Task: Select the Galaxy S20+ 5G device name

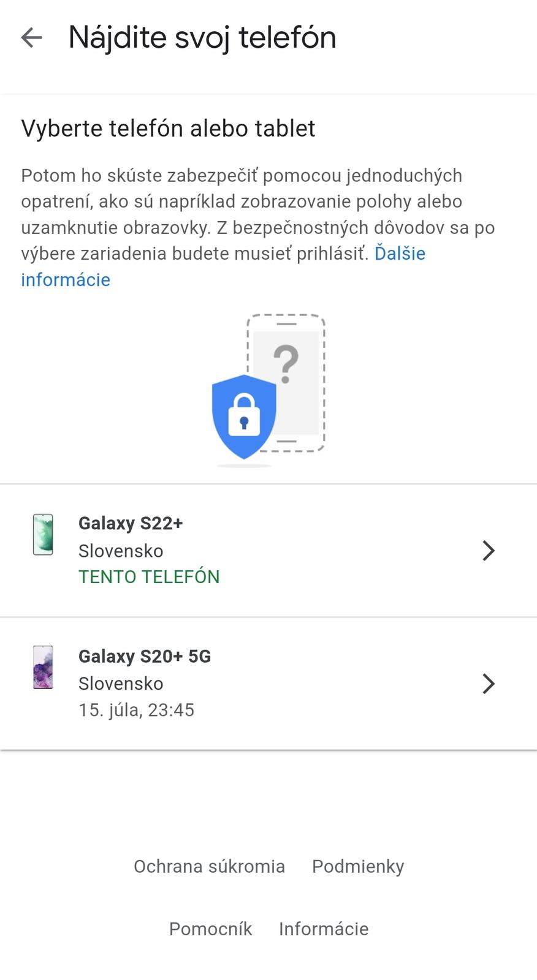Action: (145, 656)
